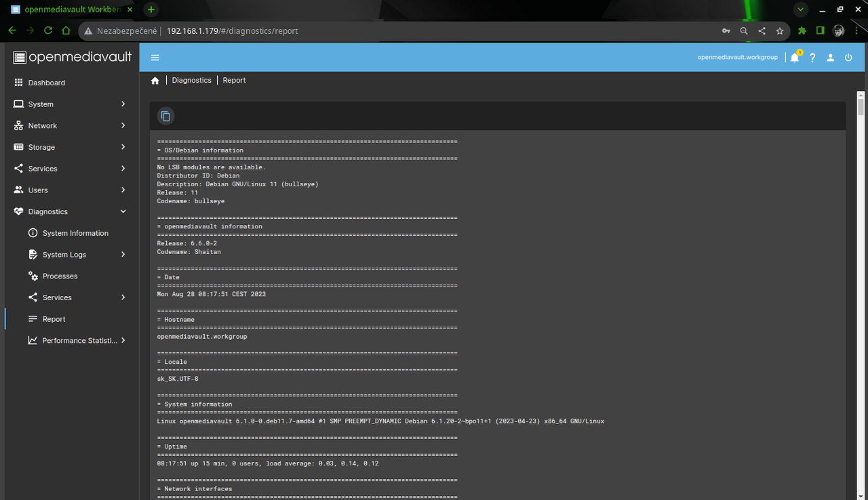
Task: Select openmediavault Workbench browser tab
Action: click(71, 9)
